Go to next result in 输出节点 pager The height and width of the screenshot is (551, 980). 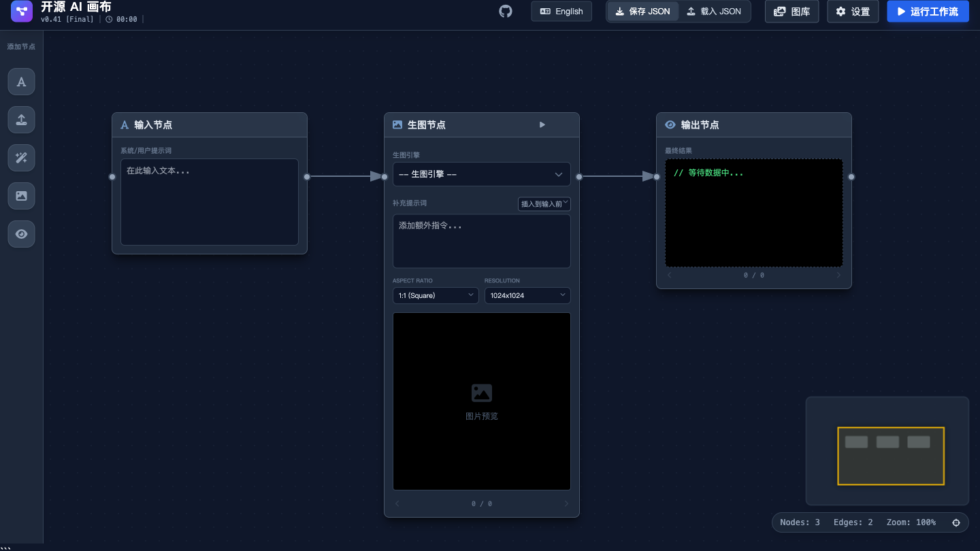point(838,275)
